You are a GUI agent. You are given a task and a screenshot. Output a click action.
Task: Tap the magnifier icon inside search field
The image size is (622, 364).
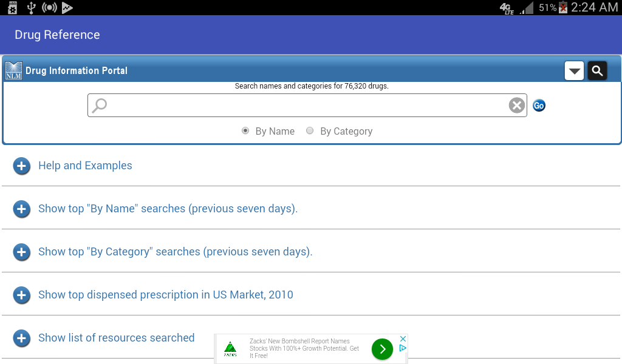coord(100,106)
